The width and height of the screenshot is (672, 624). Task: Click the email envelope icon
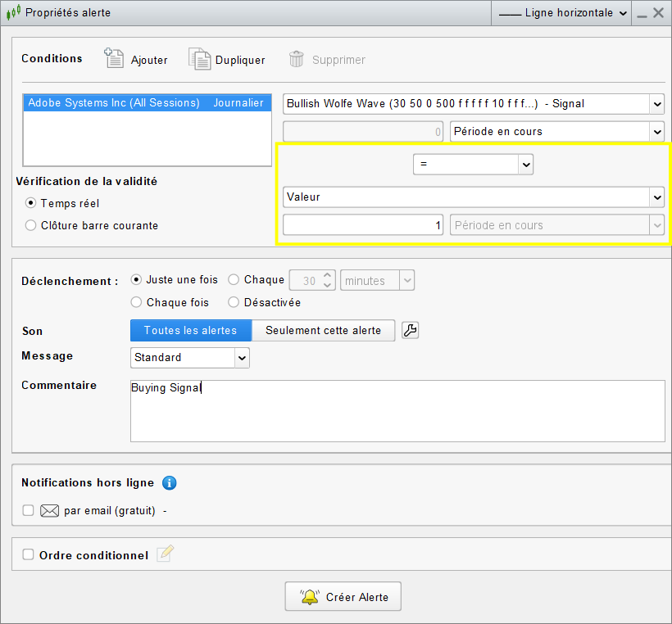click(x=50, y=511)
